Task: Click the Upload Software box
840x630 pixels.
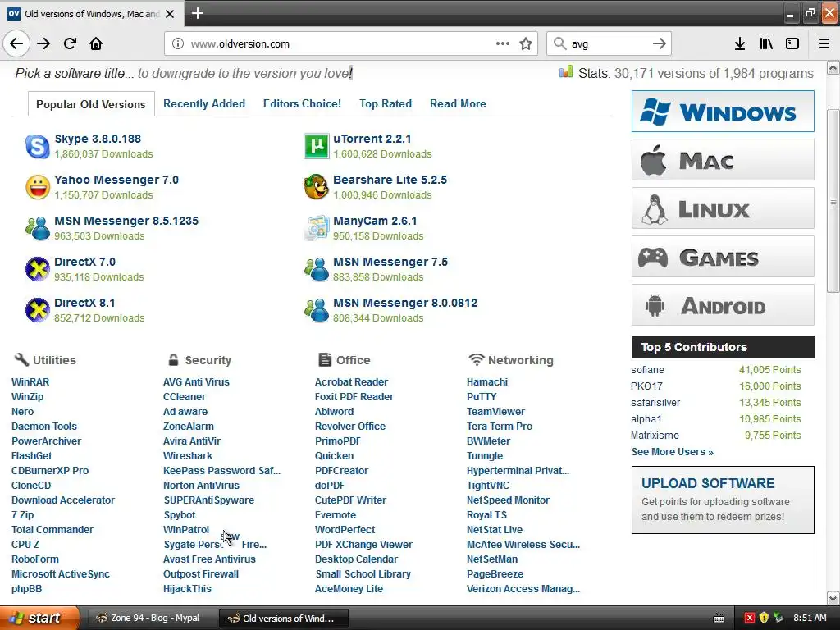Action: click(x=723, y=500)
